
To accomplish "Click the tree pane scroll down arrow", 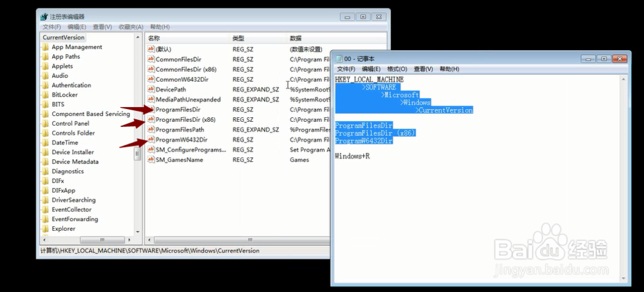I will pyautogui.click(x=138, y=232).
